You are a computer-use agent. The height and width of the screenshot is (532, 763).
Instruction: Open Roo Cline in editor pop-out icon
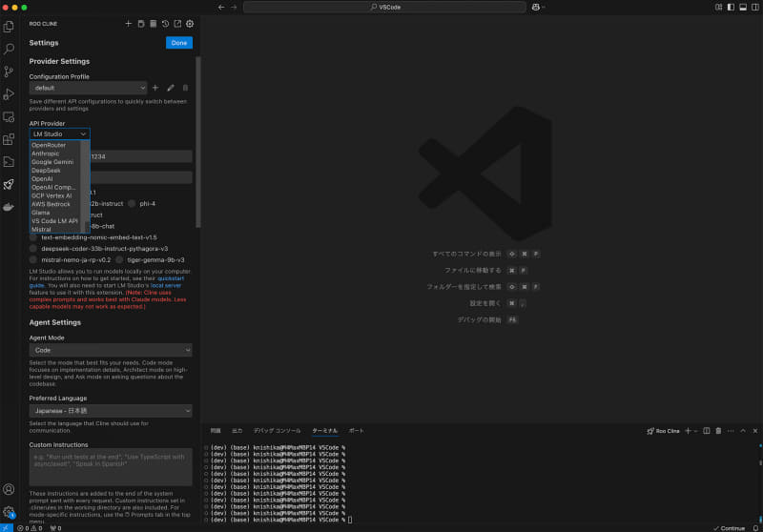pos(177,23)
